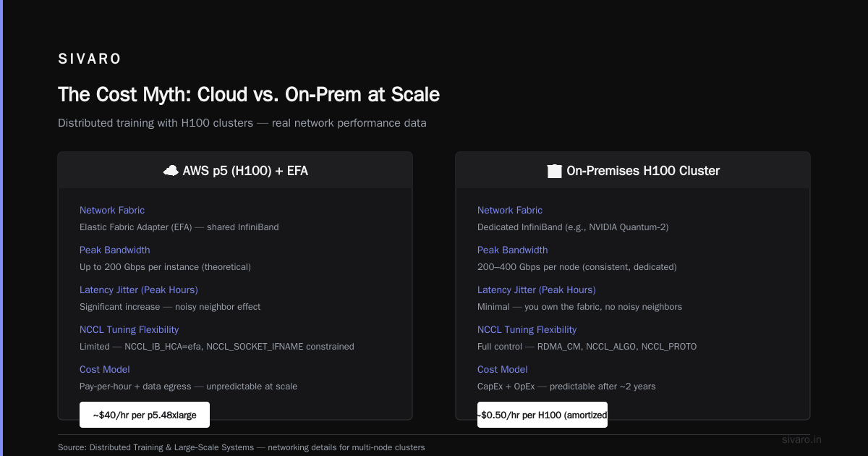This screenshot has height=456, width=868.
Task: Click the Source footnote at the bottom
Action: tap(242, 447)
